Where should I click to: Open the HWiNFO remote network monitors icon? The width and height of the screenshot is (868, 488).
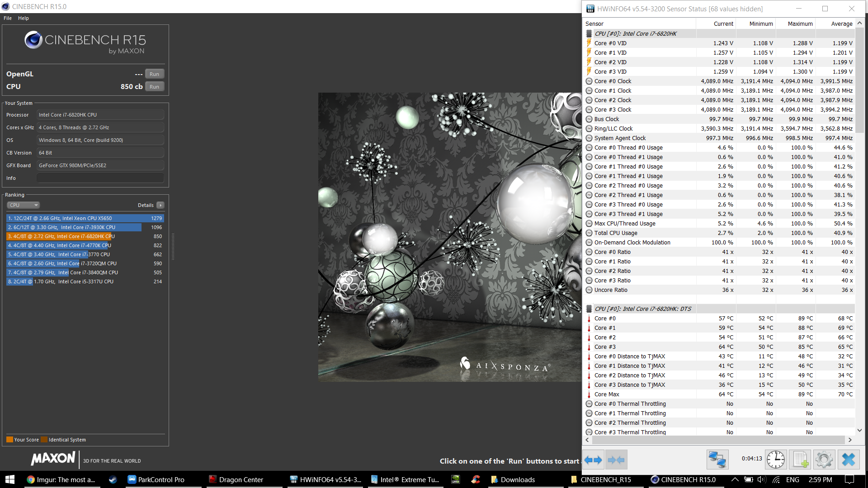click(x=717, y=460)
